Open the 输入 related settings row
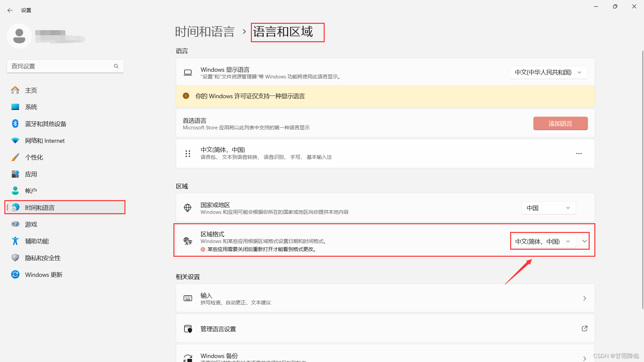The height and width of the screenshot is (362, 644). pos(385,298)
